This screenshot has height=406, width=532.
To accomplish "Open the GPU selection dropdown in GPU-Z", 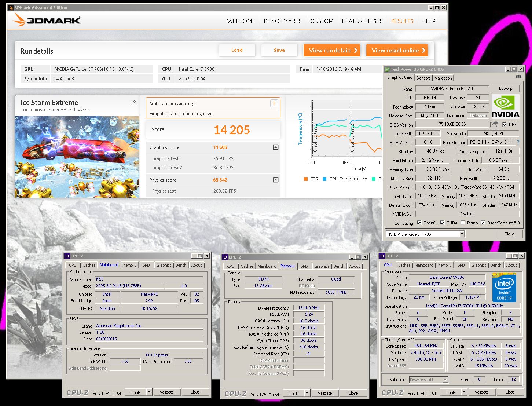I will point(462,234).
